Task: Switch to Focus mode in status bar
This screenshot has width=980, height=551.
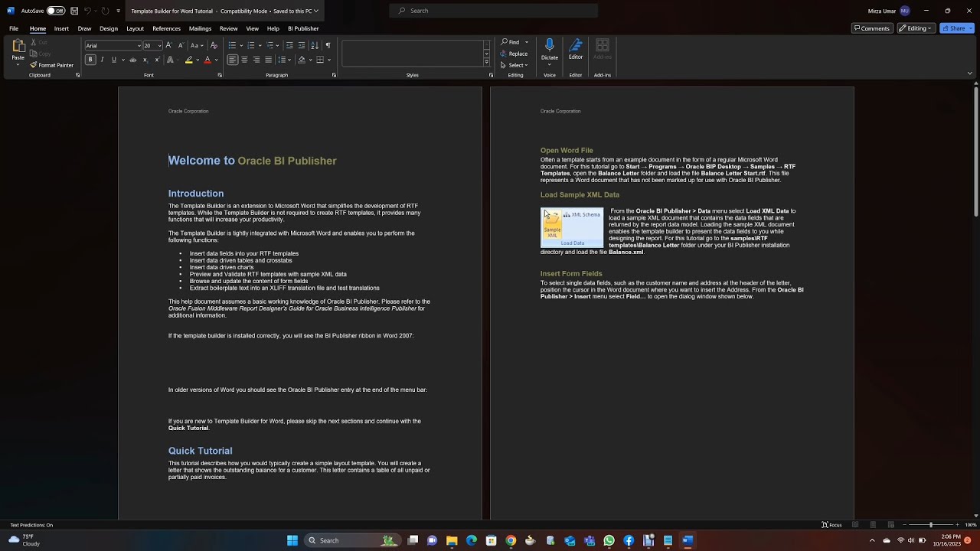Action: 831,525
